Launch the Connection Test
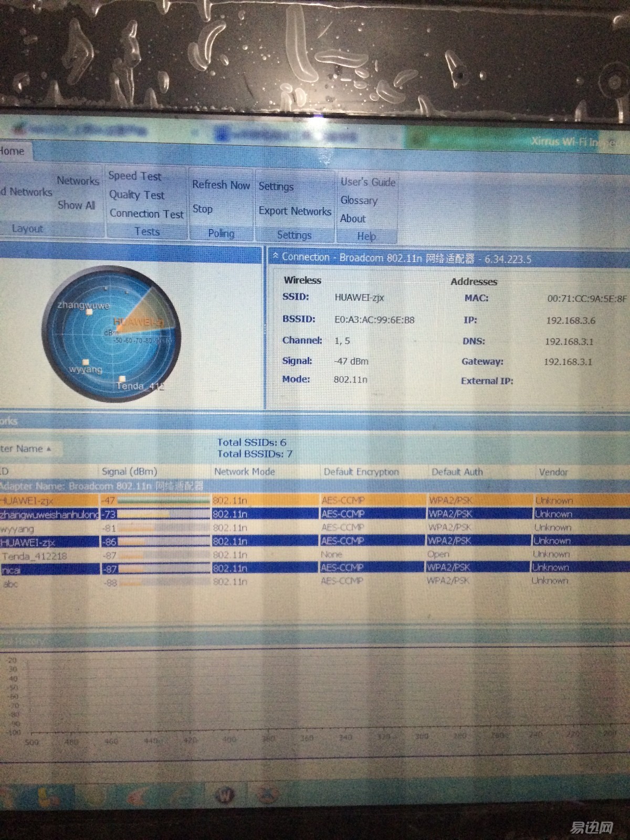The height and width of the screenshot is (840, 630). coord(146,214)
